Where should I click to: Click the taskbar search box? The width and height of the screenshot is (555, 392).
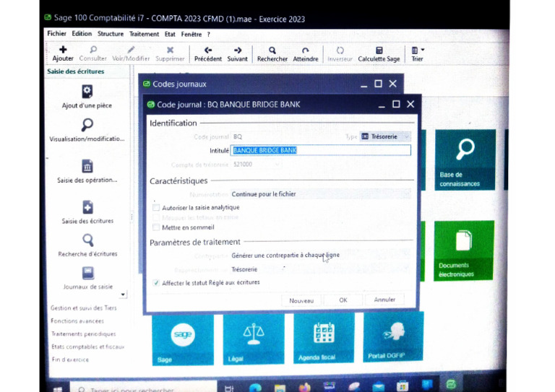pos(143,388)
